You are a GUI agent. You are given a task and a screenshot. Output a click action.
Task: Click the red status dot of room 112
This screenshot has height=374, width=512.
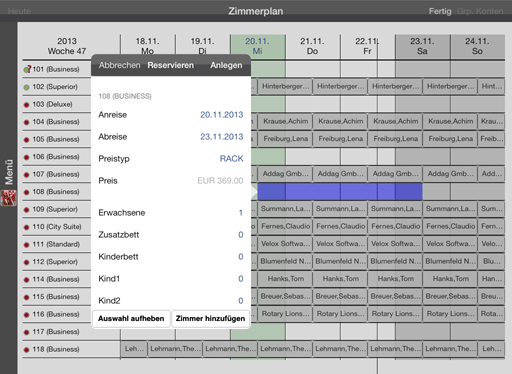pos(26,262)
